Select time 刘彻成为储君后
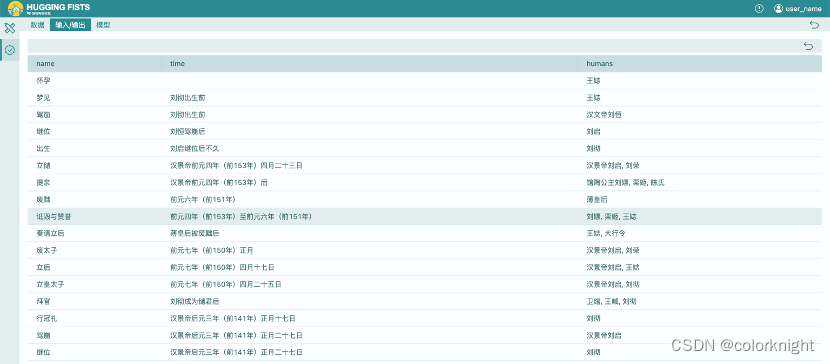Viewport: 830px width, 364px height. (195, 301)
